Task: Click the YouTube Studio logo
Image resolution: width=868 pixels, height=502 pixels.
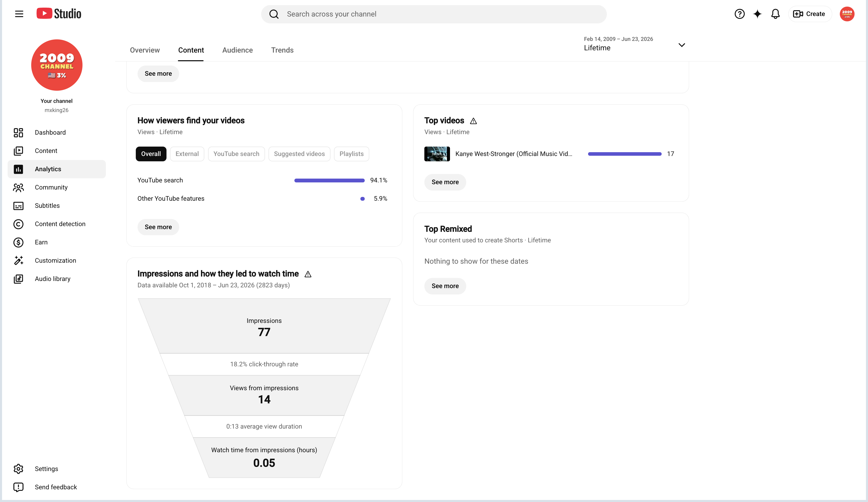Action: tap(59, 14)
